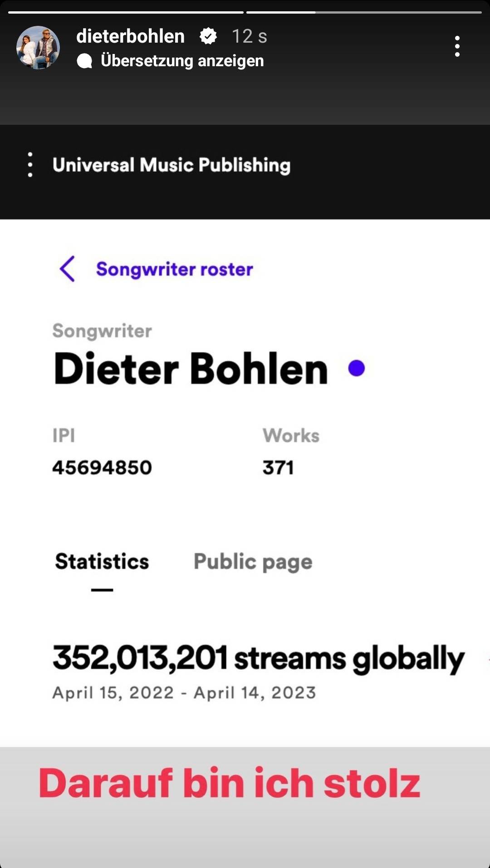
Task: Switch to the Public page tab
Action: pos(253,562)
